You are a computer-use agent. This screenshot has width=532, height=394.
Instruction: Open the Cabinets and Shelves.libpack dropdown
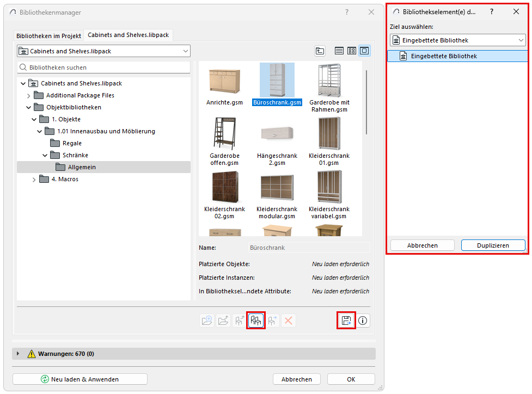pyautogui.click(x=103, y=51)
